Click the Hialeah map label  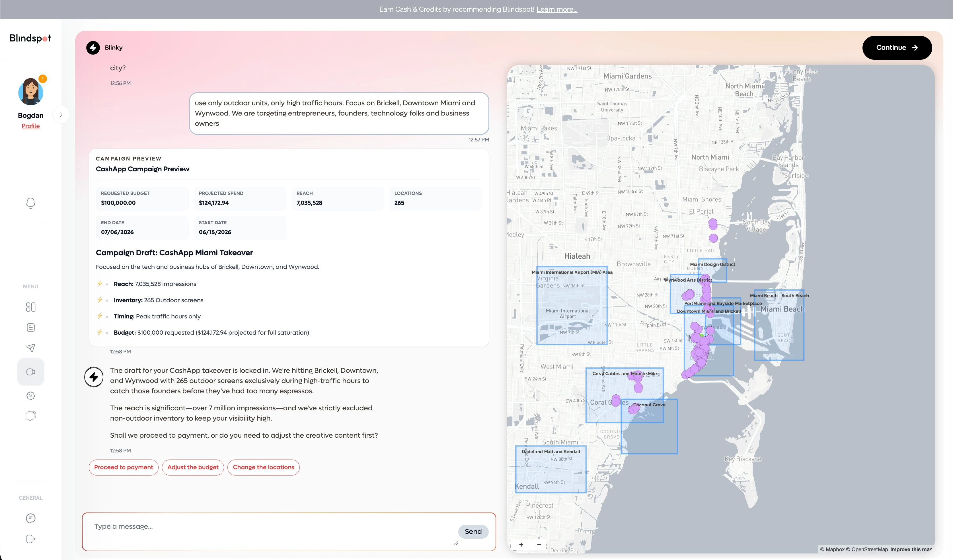(x=577, y=256)
